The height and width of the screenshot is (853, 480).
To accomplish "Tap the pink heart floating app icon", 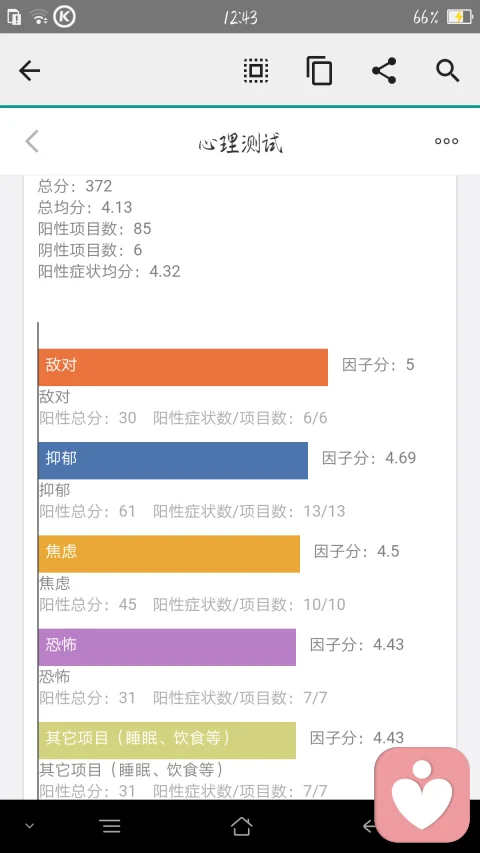I will click(422, 794).
